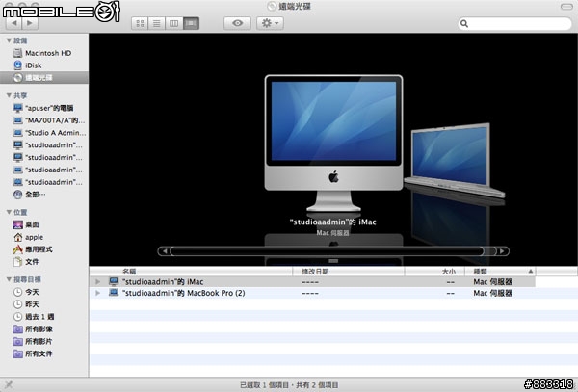Open the Action gear menu
Screen dimensions: 578x392
[270, 23]
